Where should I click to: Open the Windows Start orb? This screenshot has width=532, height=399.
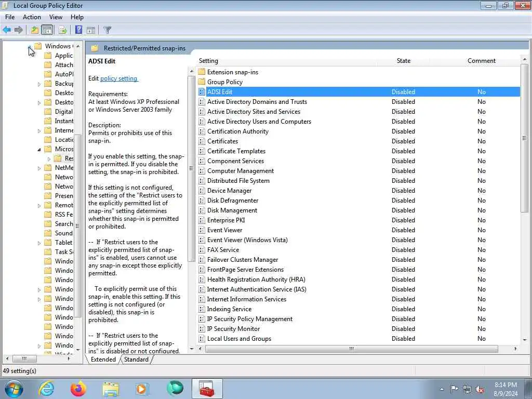click(x=14, y=389)
